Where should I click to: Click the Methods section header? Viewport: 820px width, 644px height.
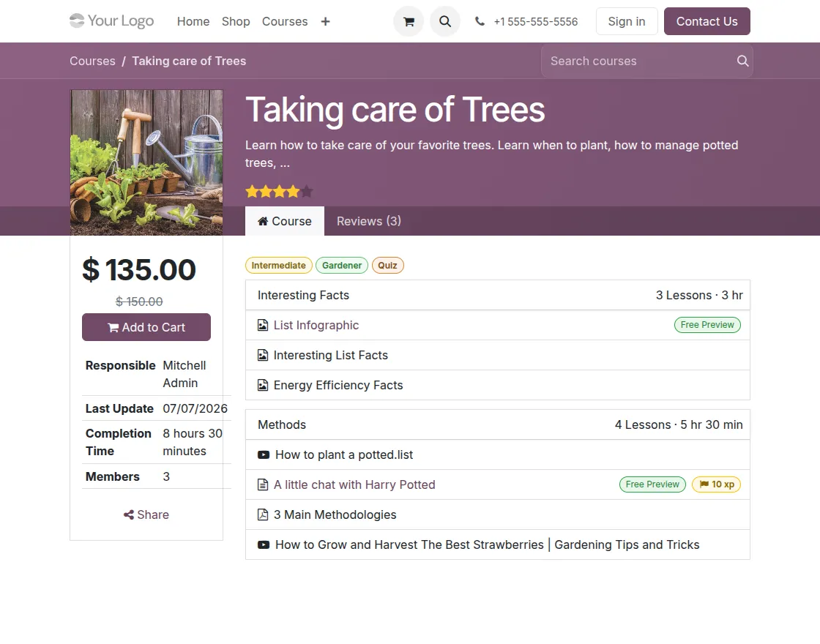(498, 425)
